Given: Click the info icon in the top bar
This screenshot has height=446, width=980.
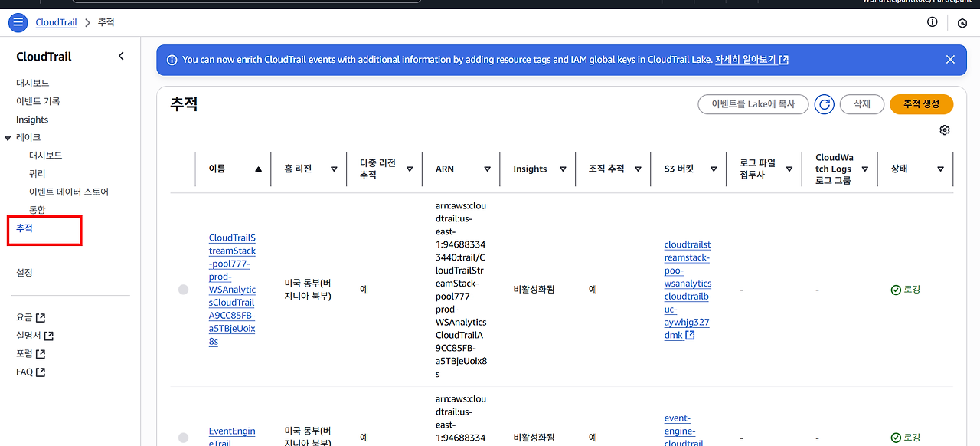Looking at the screenshot, I should tap(932, 22).
